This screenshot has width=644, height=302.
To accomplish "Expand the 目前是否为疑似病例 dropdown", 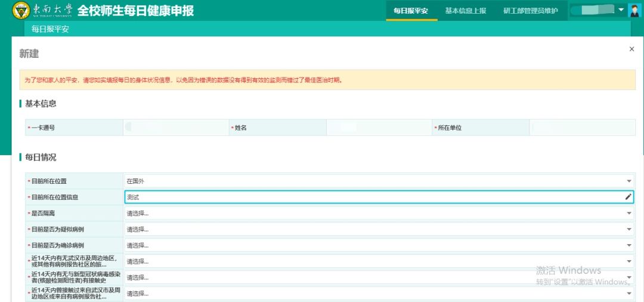I will pos(379,229).
